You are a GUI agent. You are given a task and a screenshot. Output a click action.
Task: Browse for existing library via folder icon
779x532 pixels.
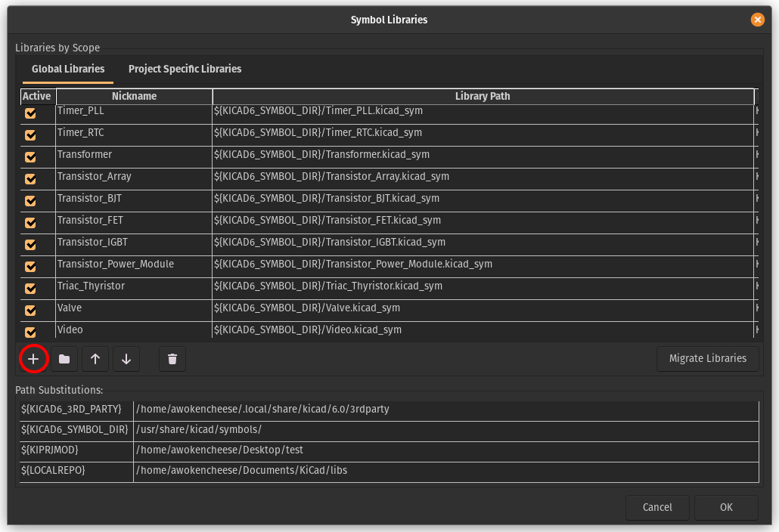pos(64,359)
